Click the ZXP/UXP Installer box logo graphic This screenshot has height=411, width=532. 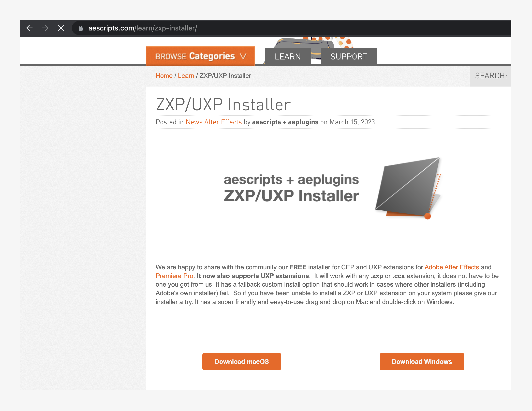tap(408, 188)
